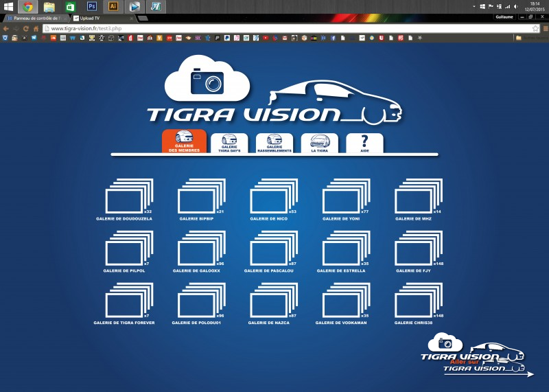This screenshot has height=392, width=549.
Task: Switch to the Galerie Tigra Day's tab
Action: 229,143
